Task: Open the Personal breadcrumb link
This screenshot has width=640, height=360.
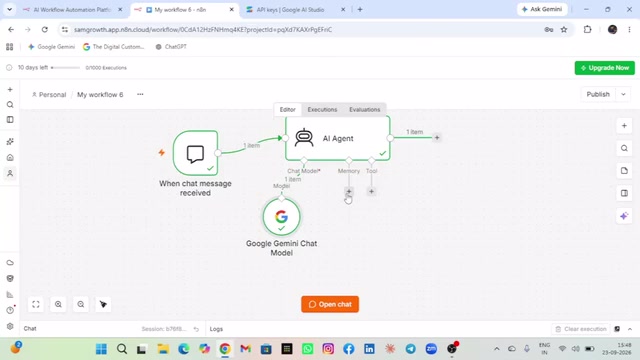Action: pos(49,95)
